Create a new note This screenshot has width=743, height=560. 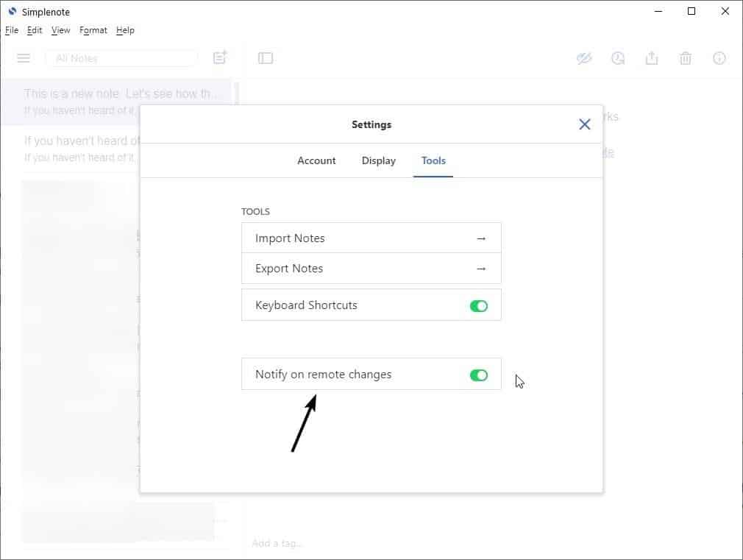pos(219,58)
